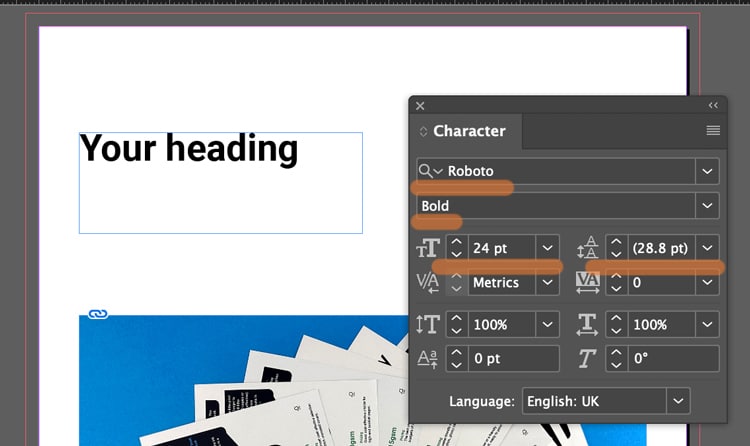Click the tracking VA icon

(x=587, y=282)
